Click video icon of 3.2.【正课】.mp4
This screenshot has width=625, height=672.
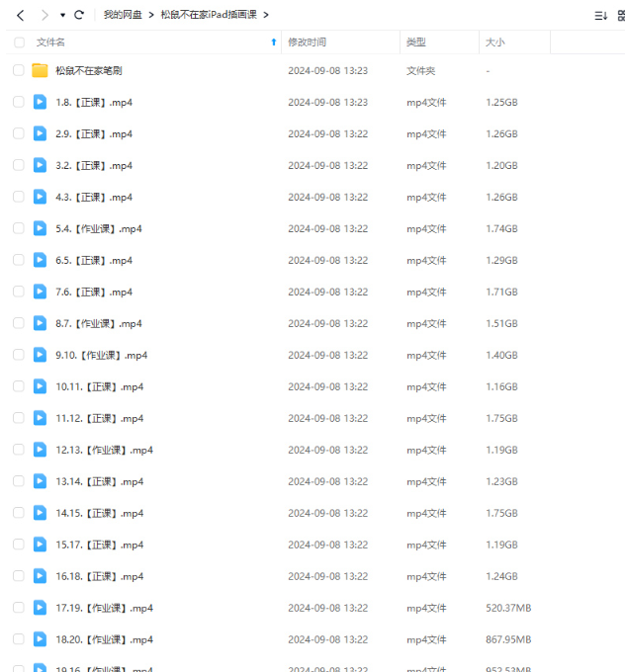[40, 165]
